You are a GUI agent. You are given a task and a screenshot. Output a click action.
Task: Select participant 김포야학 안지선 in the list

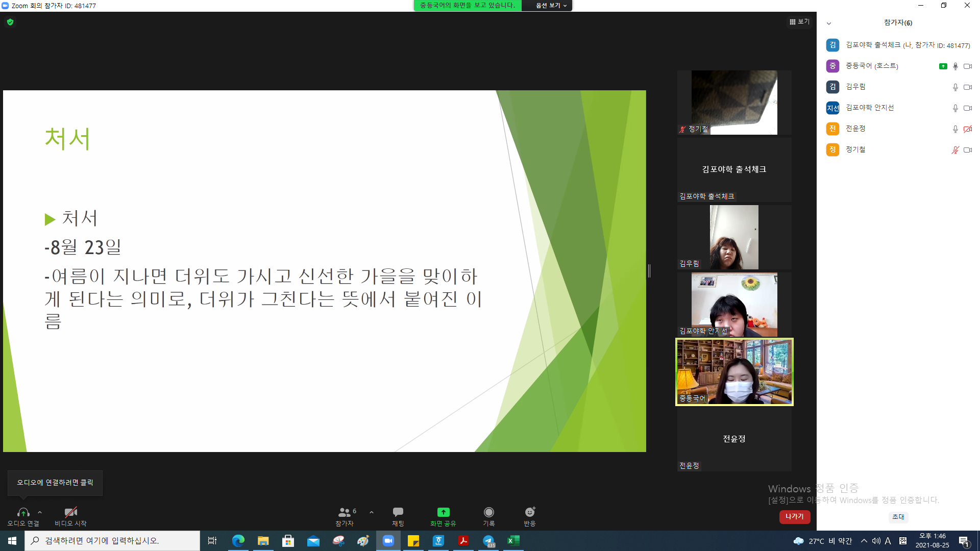pyautogui.click(x=898, y=108)
